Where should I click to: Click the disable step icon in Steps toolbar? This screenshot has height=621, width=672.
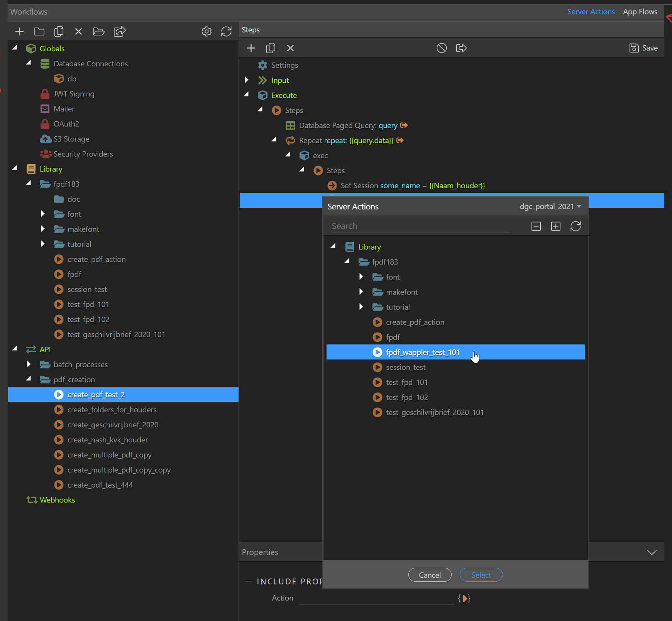pos(442,48)
